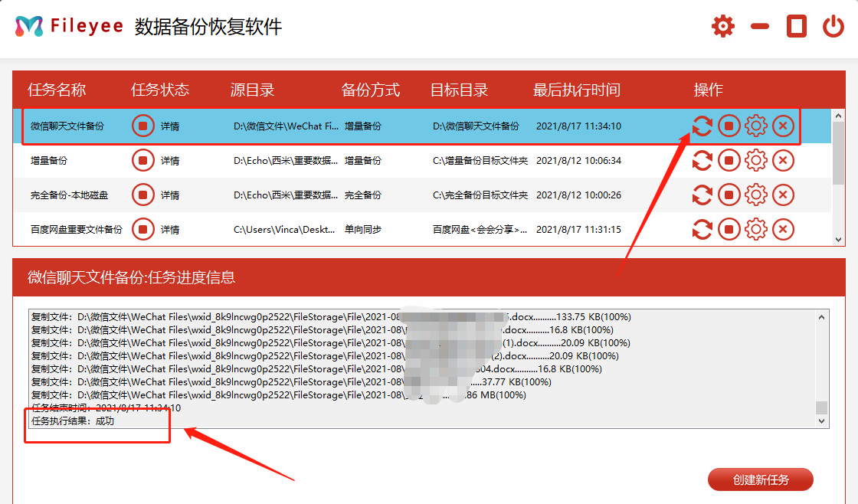
Task: Delete the 微信聊天文件备份 task
Action: [x=782, y=126]
